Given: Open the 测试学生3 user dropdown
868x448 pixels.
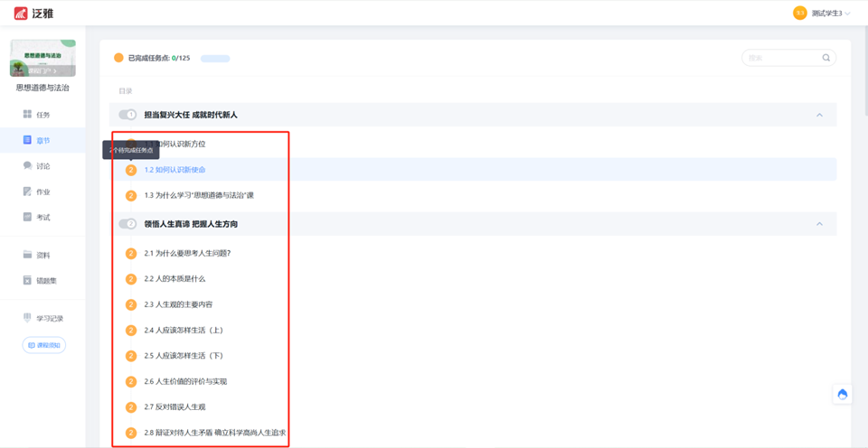Looking at the screenshot, I should tap(822, 13).
